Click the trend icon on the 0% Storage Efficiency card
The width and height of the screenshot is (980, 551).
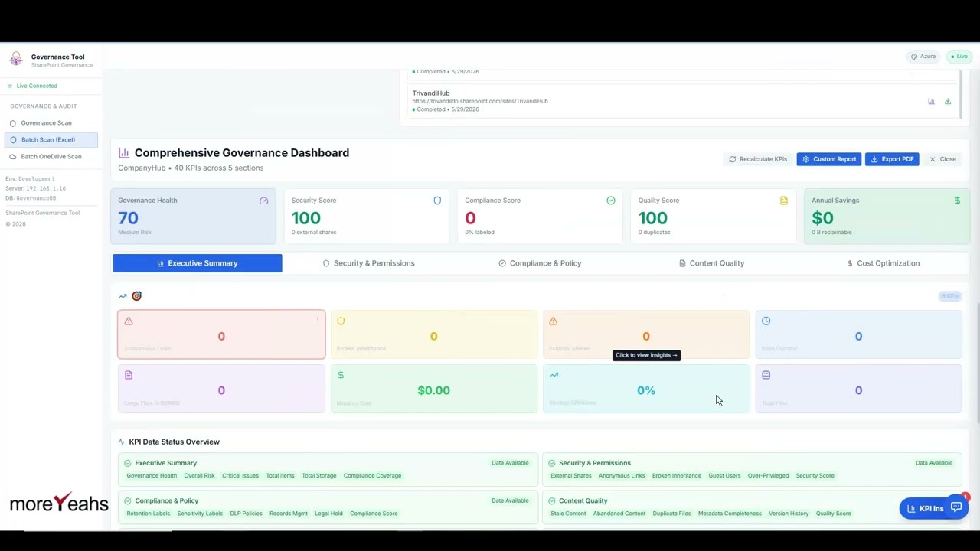(554, 375)
